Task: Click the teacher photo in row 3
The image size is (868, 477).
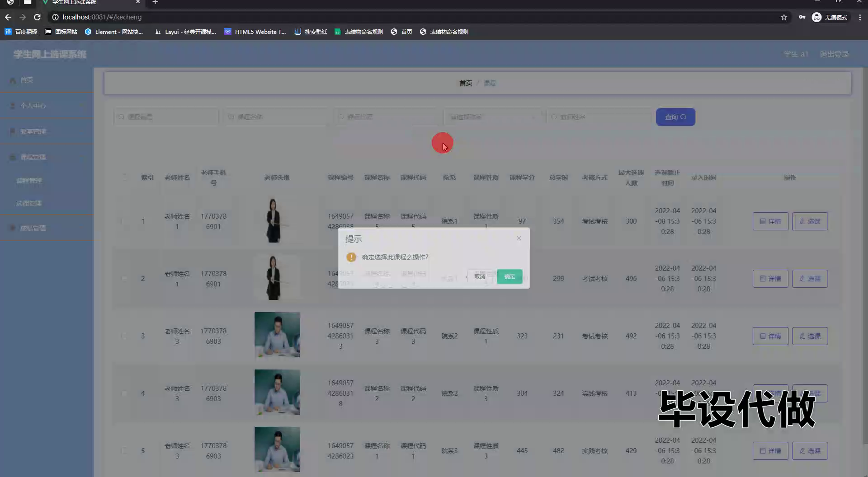Action: click(277, 335)
